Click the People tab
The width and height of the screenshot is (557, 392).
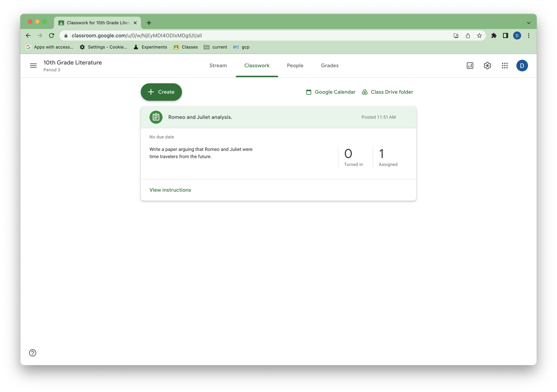(x=295, y=65)
